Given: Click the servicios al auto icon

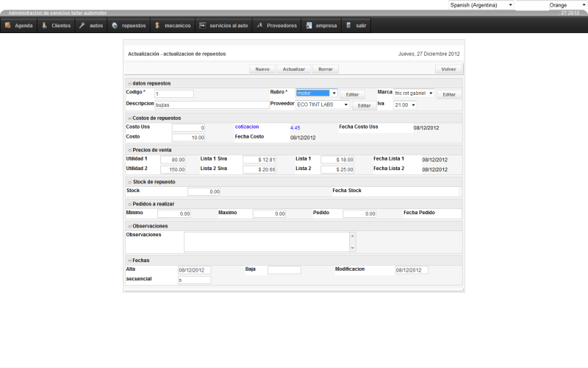Looking at the screenshot, I should click(x=202, y=26).
